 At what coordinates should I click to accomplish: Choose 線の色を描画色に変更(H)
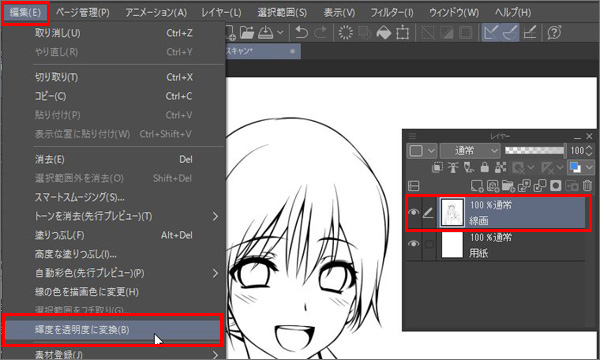[113, 292]
